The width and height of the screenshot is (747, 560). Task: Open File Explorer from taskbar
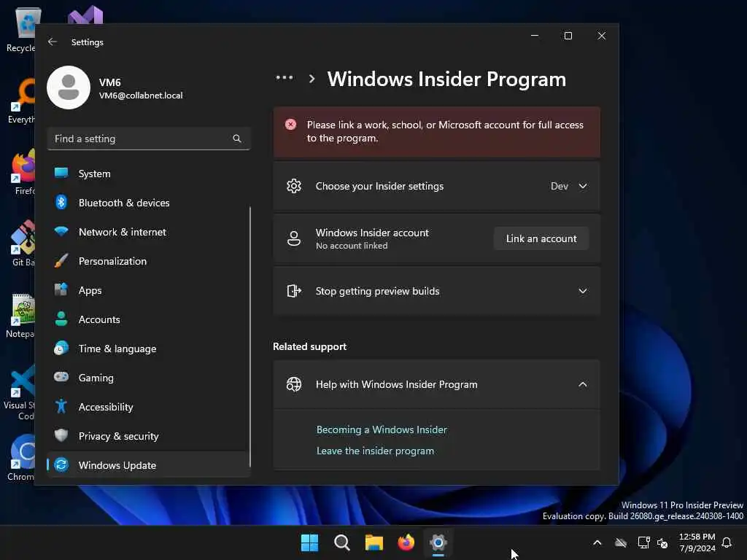click(374, 542)
